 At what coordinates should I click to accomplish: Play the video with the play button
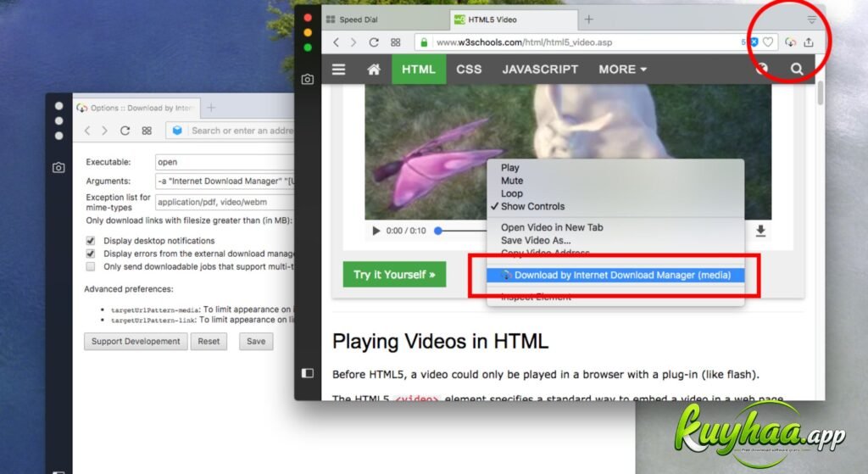point(376,231)
